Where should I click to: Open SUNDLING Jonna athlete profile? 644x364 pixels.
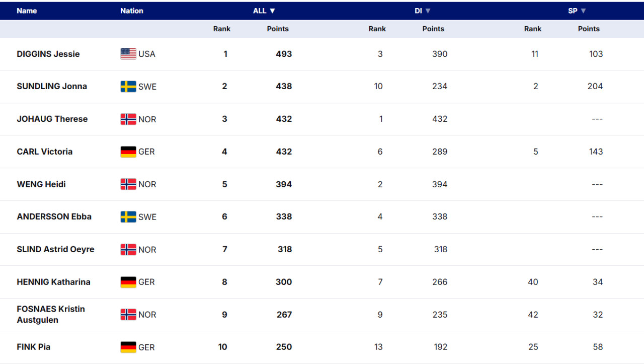coord(52,86)
